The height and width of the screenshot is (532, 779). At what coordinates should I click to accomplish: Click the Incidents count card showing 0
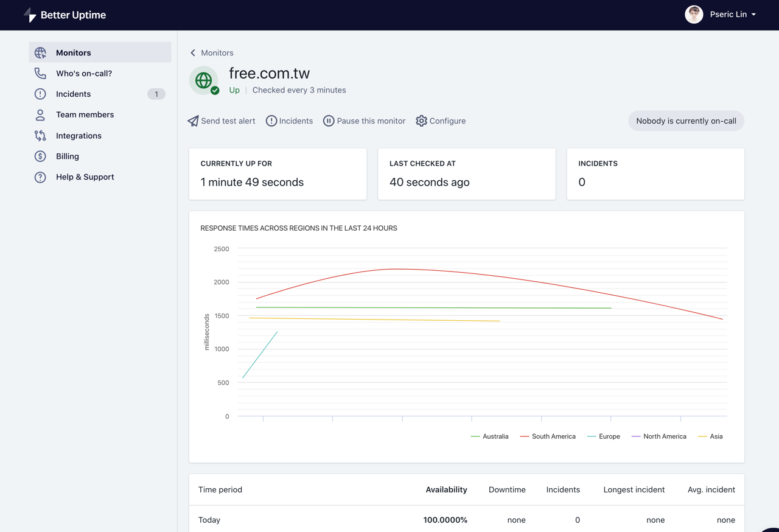click(x=655, y=173)
